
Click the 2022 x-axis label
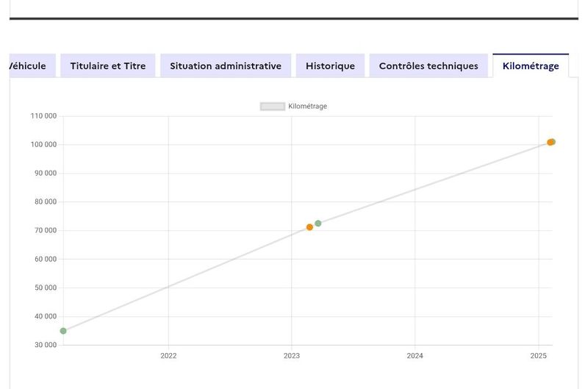[x=168, y=356]
